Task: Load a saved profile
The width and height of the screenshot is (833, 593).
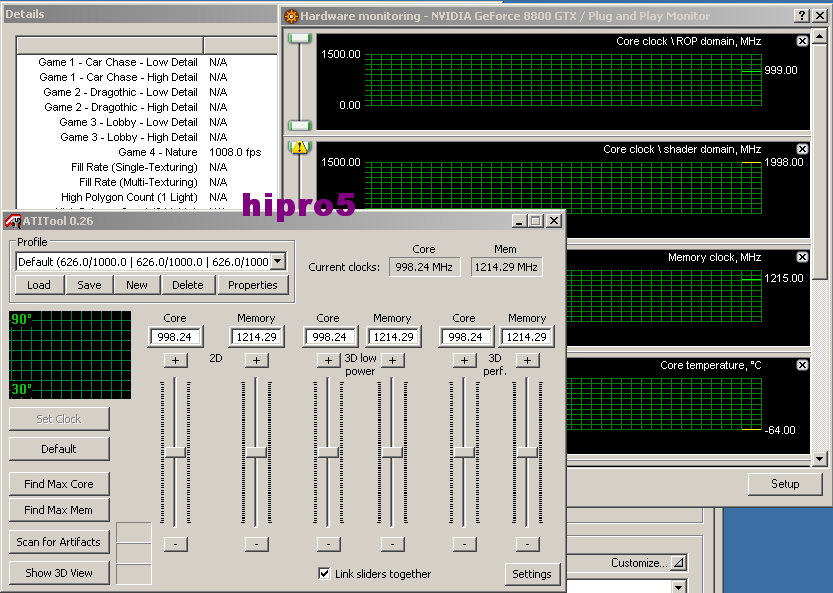Action: [x=38, y=285]
